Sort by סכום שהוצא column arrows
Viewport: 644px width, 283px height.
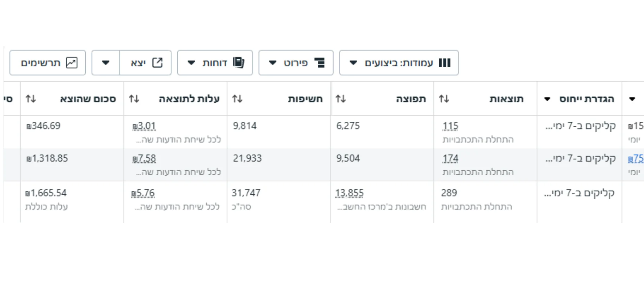31,99
